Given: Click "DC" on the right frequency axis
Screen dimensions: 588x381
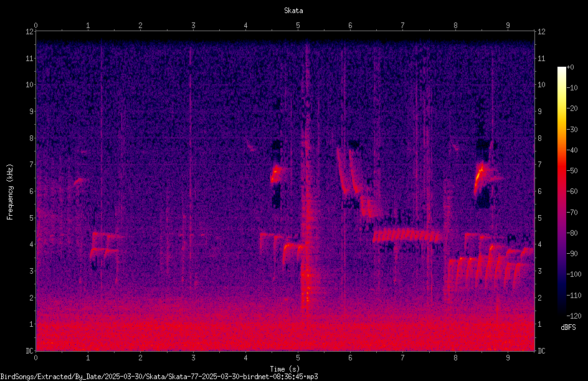Looking at the screenshot, I should click(x=541, y=351).
